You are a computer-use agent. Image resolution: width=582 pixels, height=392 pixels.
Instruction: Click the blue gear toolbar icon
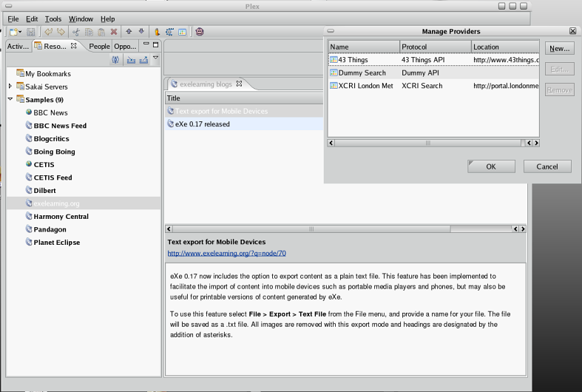(x=169, y=32)
